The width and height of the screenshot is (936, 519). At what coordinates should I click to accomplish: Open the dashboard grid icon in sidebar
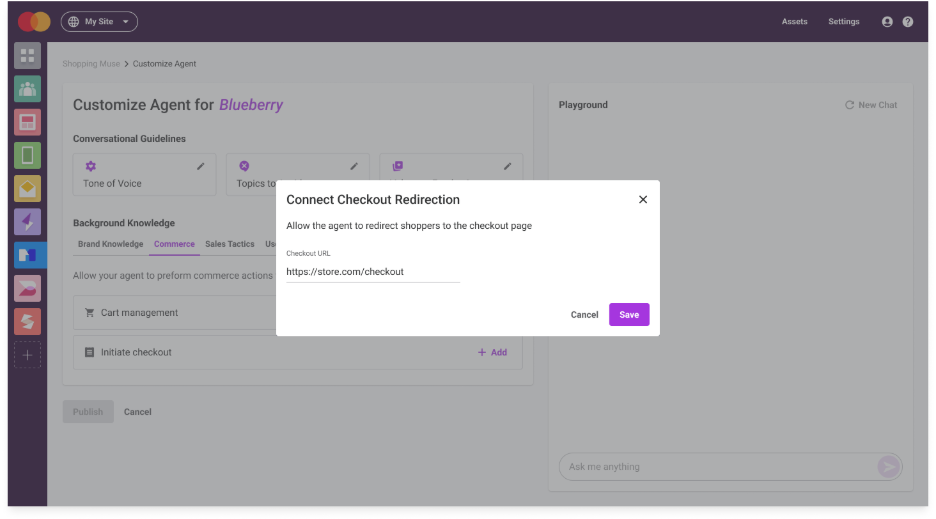(x=27, y=56)
